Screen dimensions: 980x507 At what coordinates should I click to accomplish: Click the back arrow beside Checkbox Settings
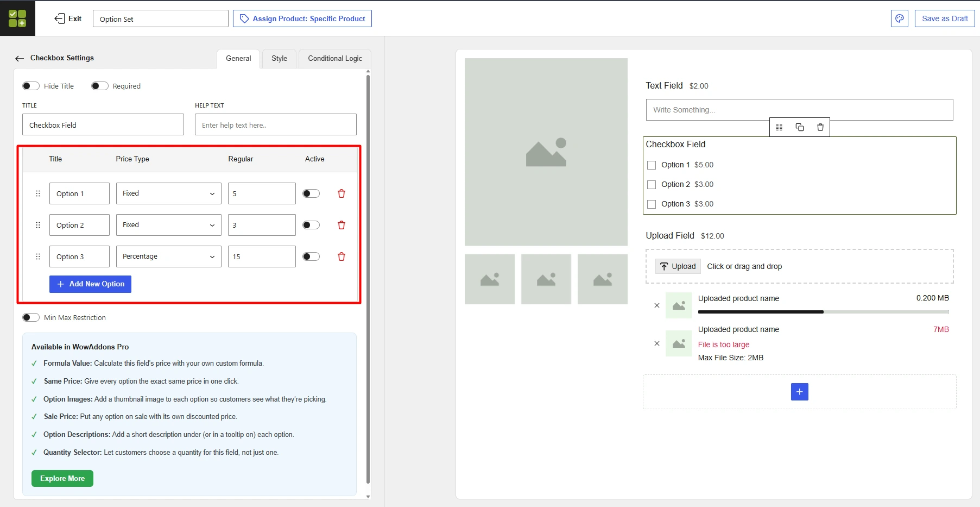tap(20, 58)
